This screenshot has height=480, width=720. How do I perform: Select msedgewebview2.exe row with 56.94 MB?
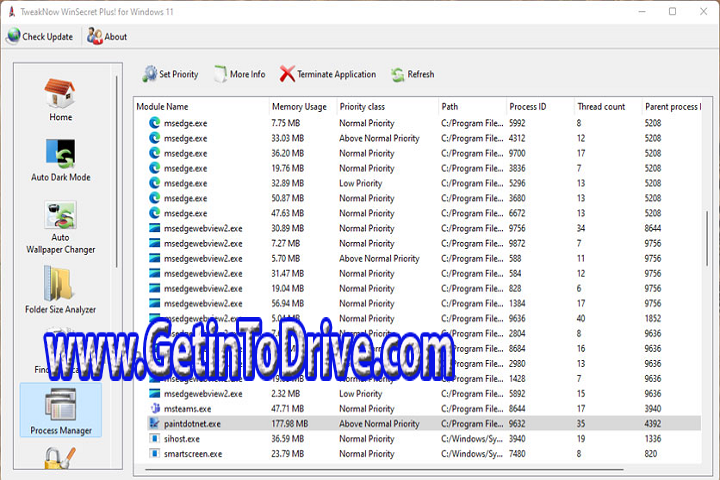(423, 304)
